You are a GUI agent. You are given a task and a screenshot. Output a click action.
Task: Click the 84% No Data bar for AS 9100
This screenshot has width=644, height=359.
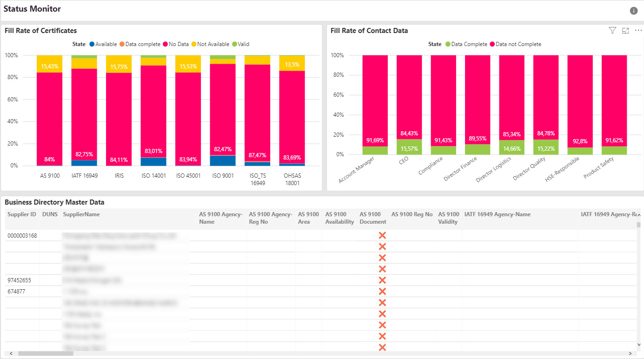tap(50, 119)
